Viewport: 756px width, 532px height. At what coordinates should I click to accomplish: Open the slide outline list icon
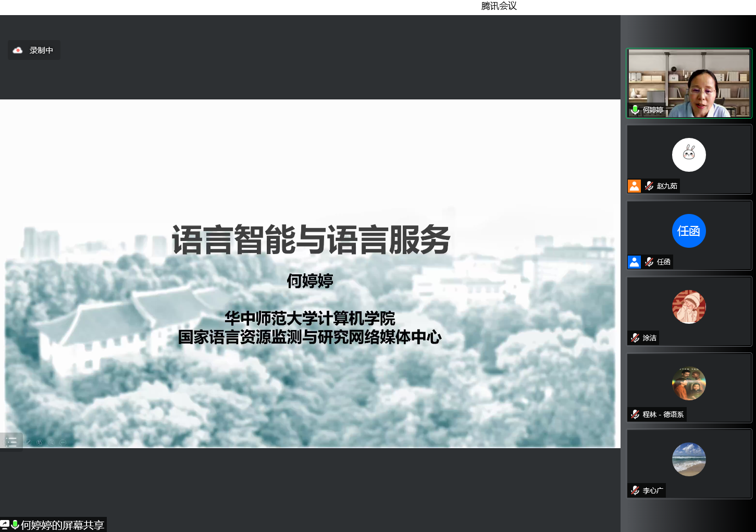(11, 442)
